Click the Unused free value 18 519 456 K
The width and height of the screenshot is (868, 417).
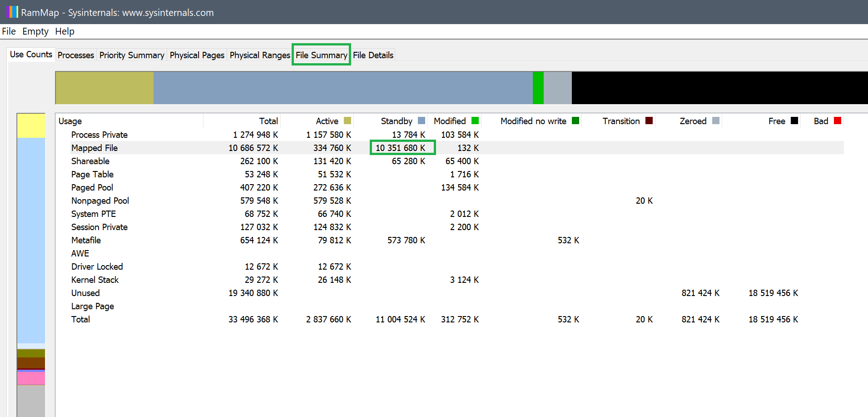[773, 293]
